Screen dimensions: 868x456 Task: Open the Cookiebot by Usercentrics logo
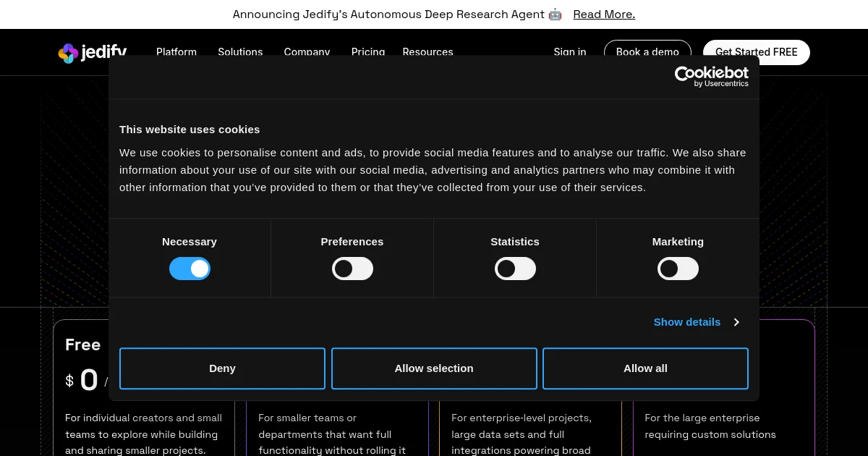point(712,77)
